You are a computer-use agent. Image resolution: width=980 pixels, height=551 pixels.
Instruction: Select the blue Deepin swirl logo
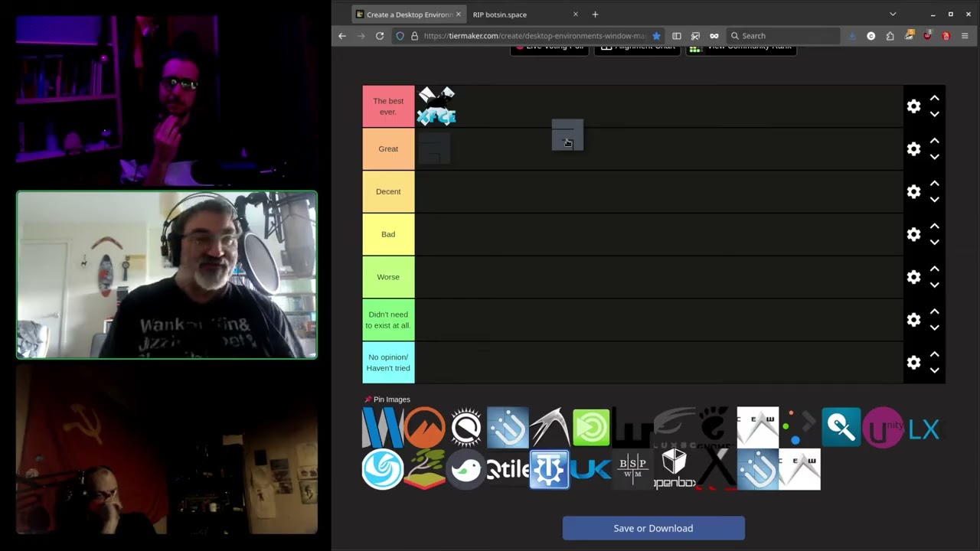[x=382, y=469]
